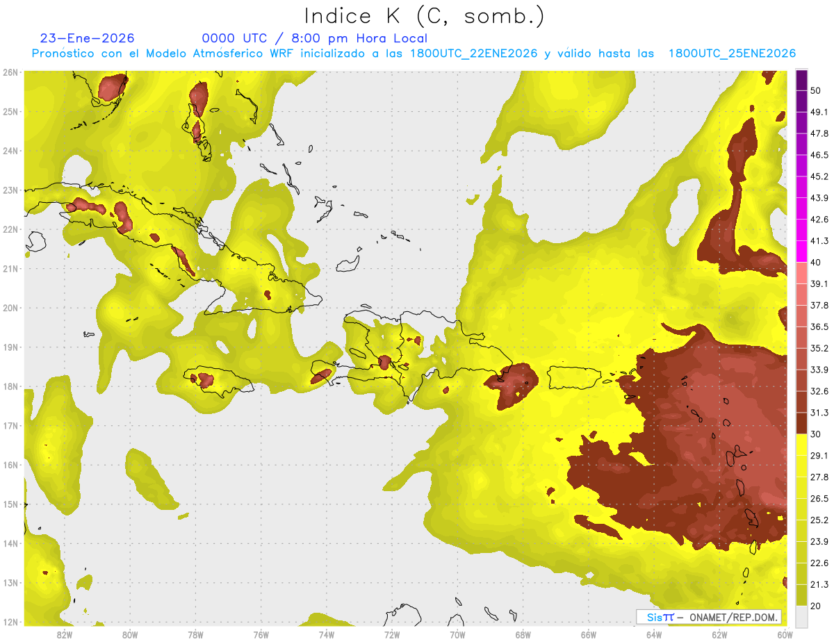Viewport: 834px width, 644px height.
Task: Click the latitude axis label '14N'
Action: pos(10,543)
